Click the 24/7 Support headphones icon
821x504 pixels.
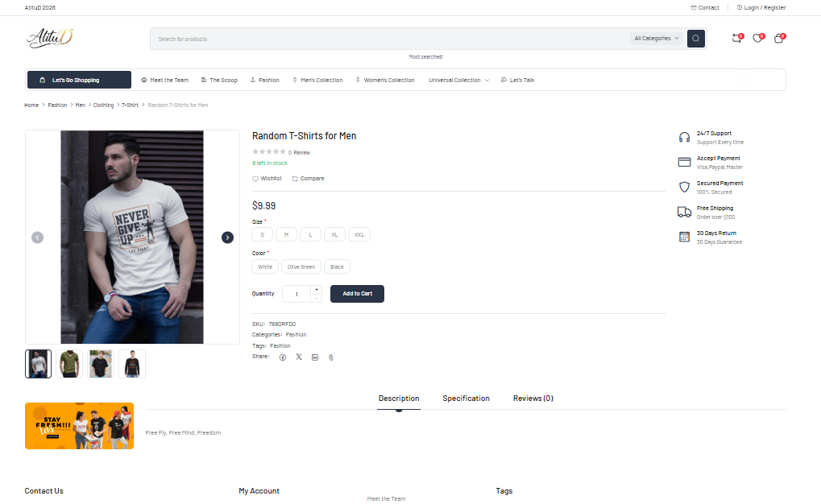pyautogui.click(x=684, y=138)
